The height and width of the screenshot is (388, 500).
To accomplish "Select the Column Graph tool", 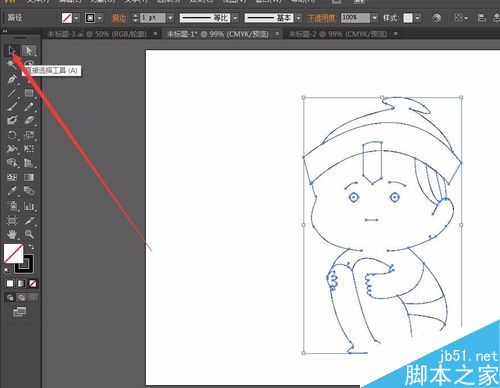I will click(x=29, y=206).
